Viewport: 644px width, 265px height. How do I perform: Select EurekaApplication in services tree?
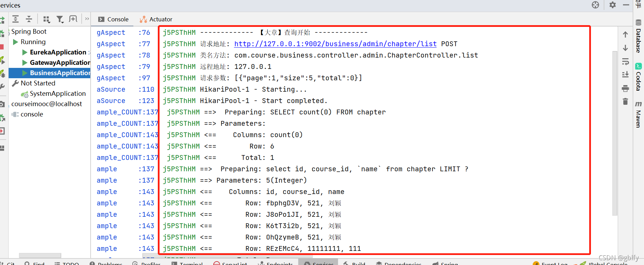click(58, 52)
